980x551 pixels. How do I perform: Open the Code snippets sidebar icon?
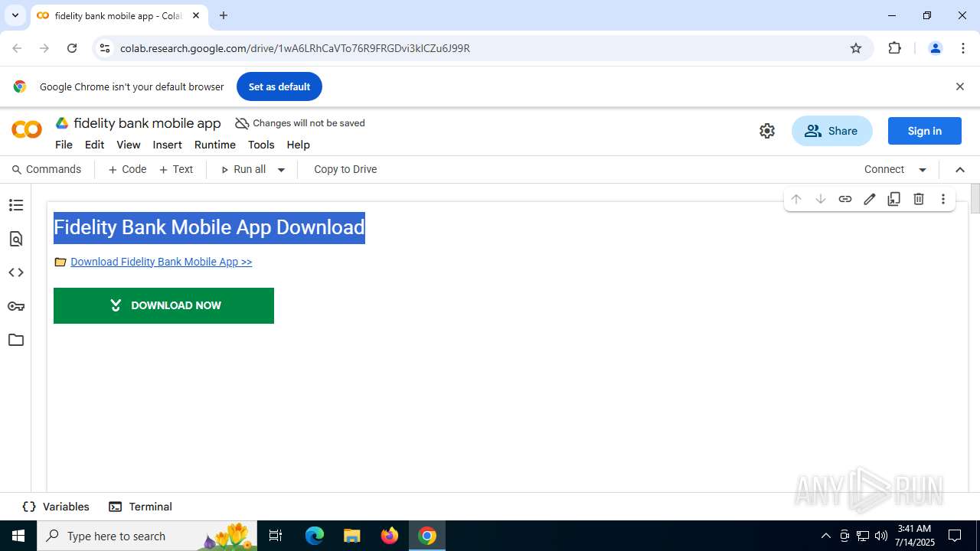[x=15, y=272]
